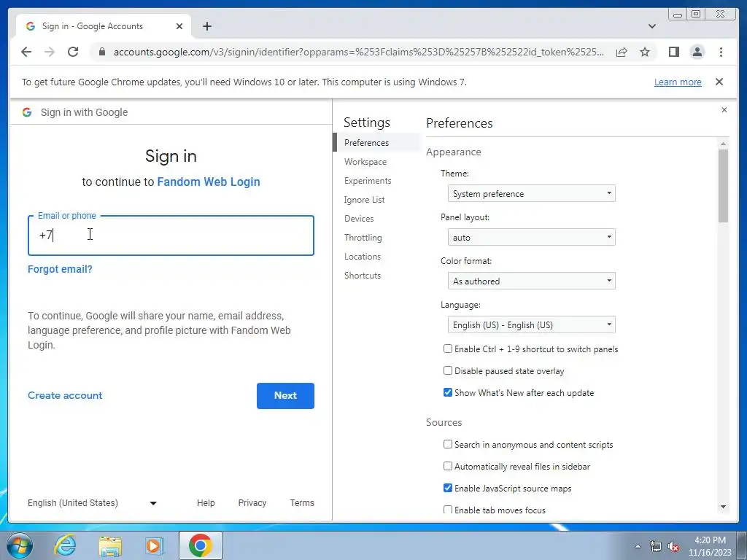
Task: Uncheck Show What's New after each update
Action: point(447,392)
